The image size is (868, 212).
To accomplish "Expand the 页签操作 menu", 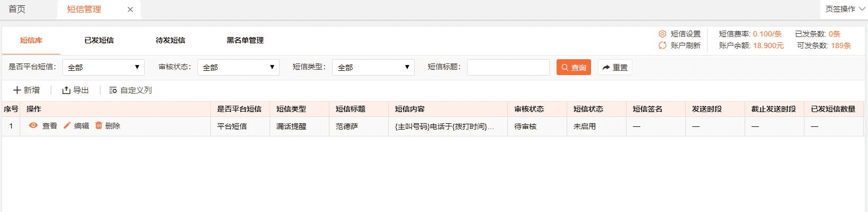I will (845, 9).
